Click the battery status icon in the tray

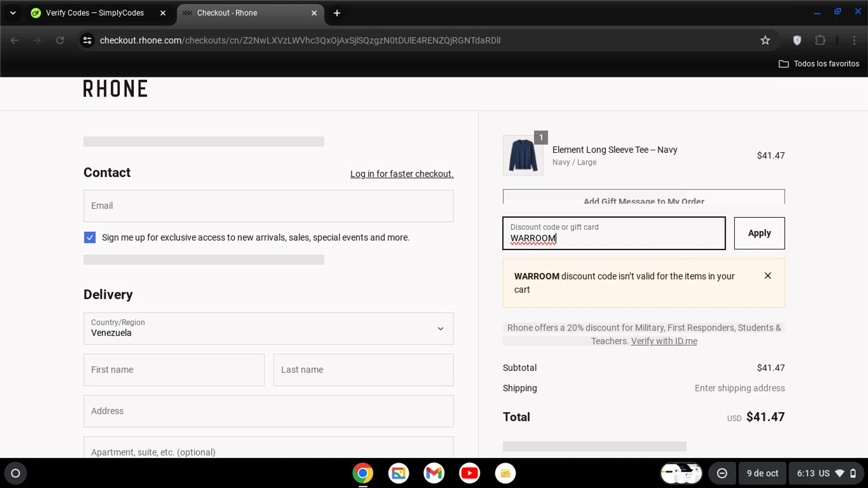click(x=853, y=474)
